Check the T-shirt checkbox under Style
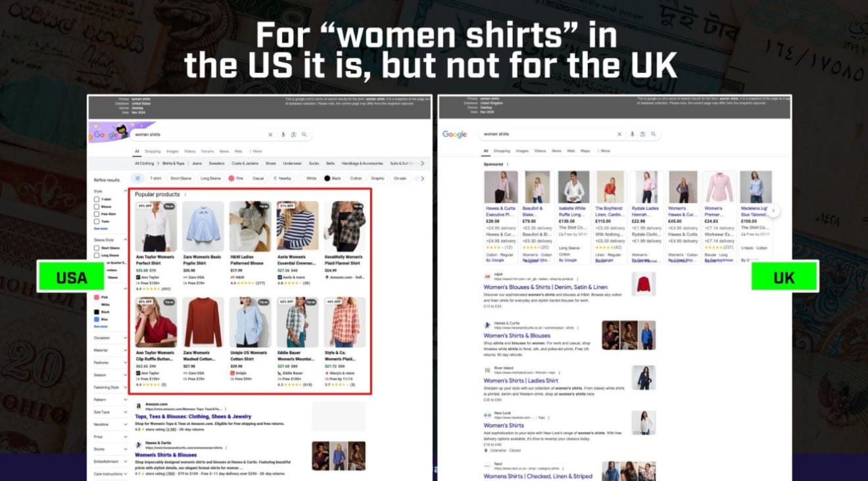The height and width of the screenshot is (481, 868). 97,198
